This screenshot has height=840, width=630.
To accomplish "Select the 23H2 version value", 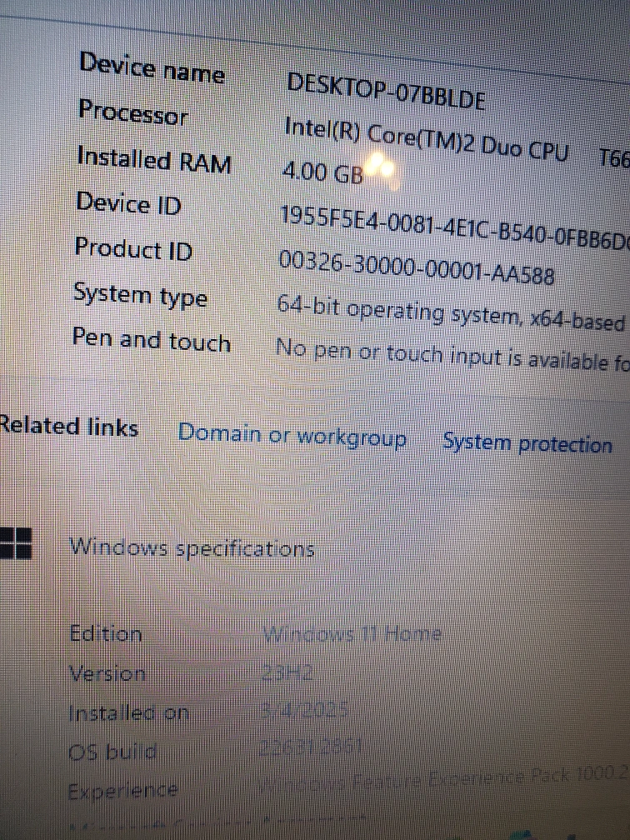I will [287, 672].
